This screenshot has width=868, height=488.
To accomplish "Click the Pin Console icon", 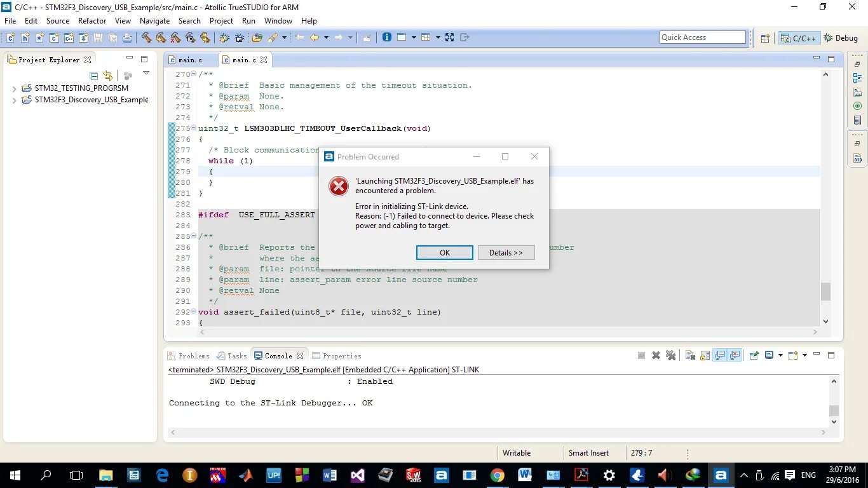I will tap(754, 355).
